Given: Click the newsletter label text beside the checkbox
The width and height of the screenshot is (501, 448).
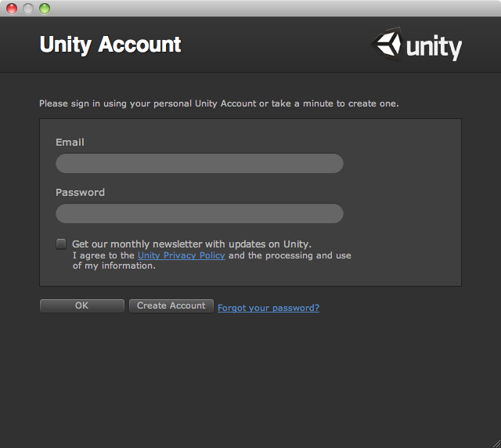Looking at the screenshot, I should coord(191,244).
